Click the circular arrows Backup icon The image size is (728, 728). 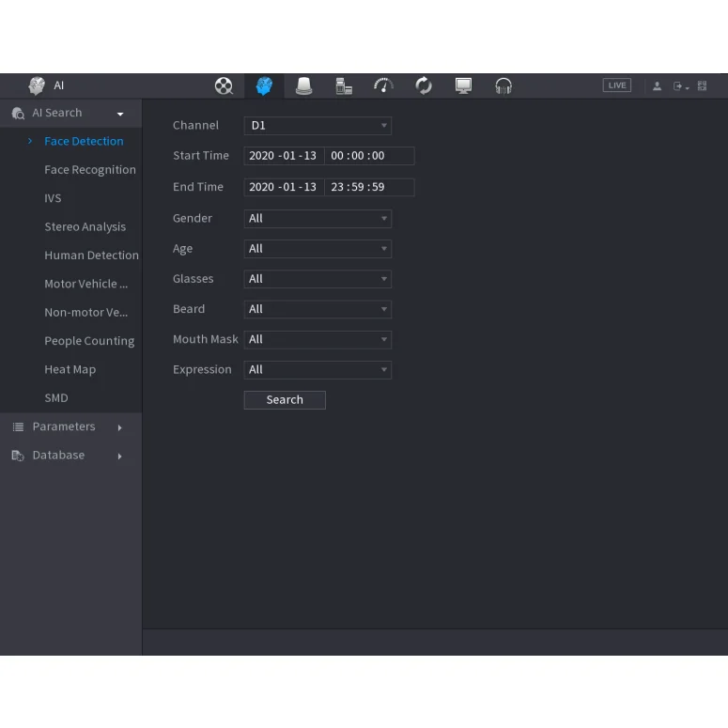point(424,86)
